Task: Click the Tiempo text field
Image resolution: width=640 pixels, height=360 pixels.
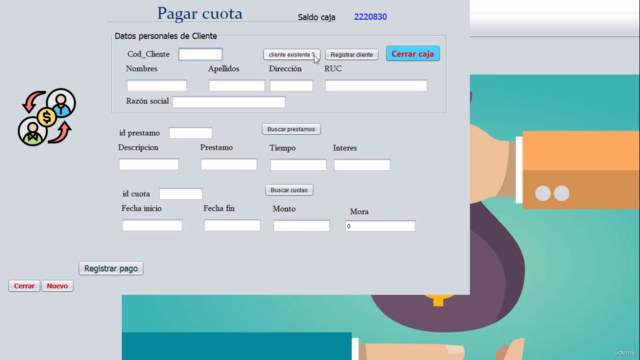Action: [298, 165]
